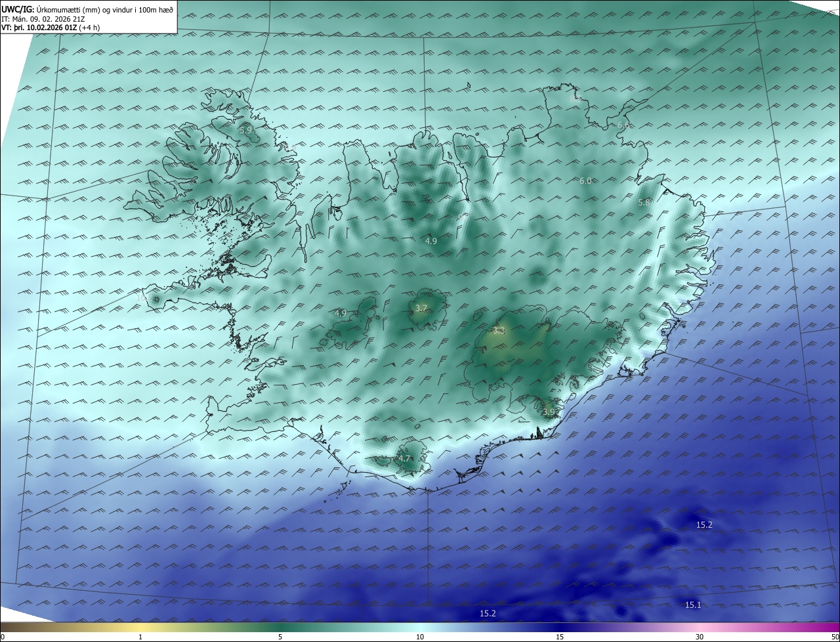This screenshot has width=840, height=642.
Task: Click the color scale tick label "15"
Action: pyautogui.click(x=560, y=637)
